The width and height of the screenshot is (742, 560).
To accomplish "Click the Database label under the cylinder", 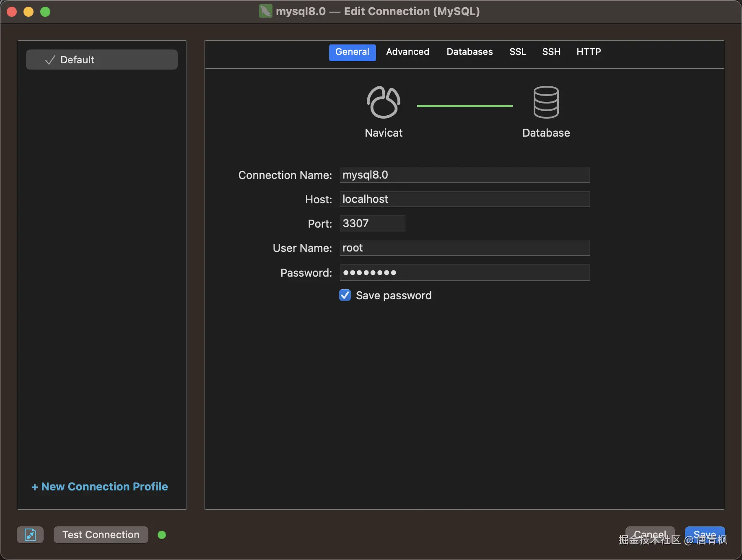I will coord(546,133).
